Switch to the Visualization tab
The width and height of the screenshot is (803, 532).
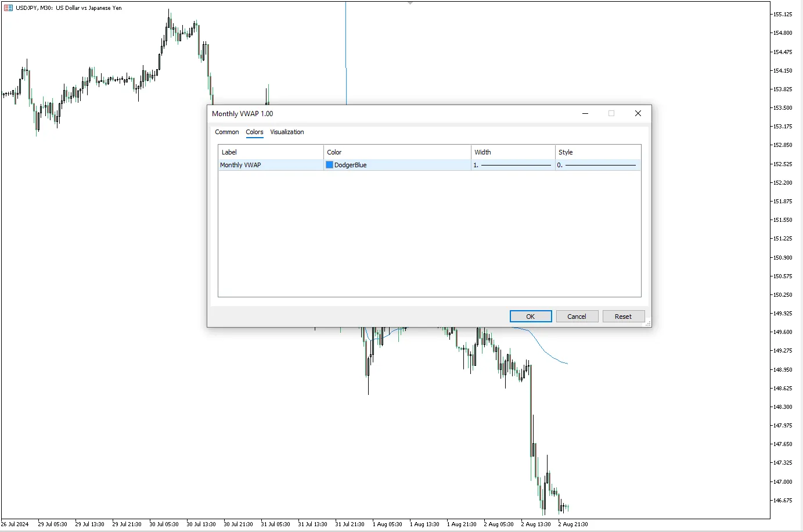pos(287,132)
